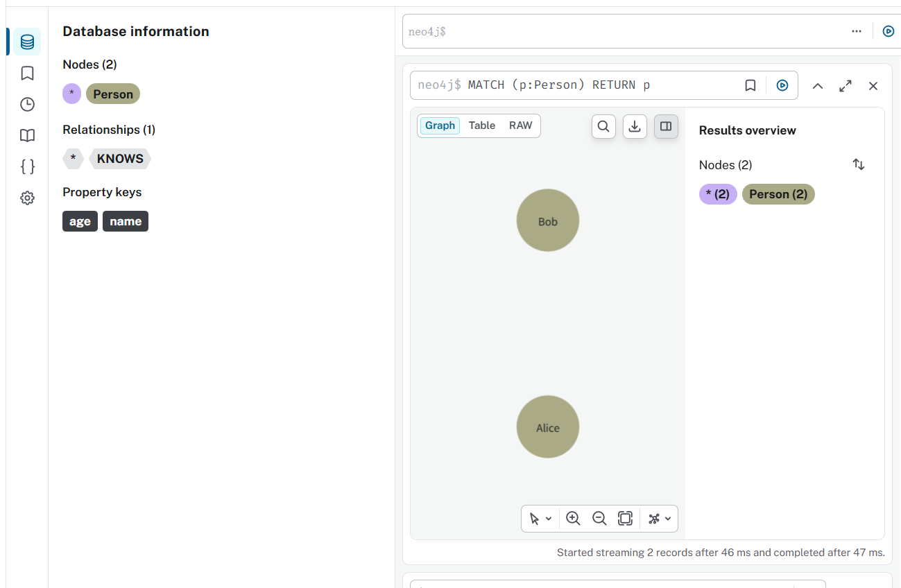The height and width of the screenshot is (588, 901).
Task: Open the settings gear in sidebar
Action: (x=27, y=198)
